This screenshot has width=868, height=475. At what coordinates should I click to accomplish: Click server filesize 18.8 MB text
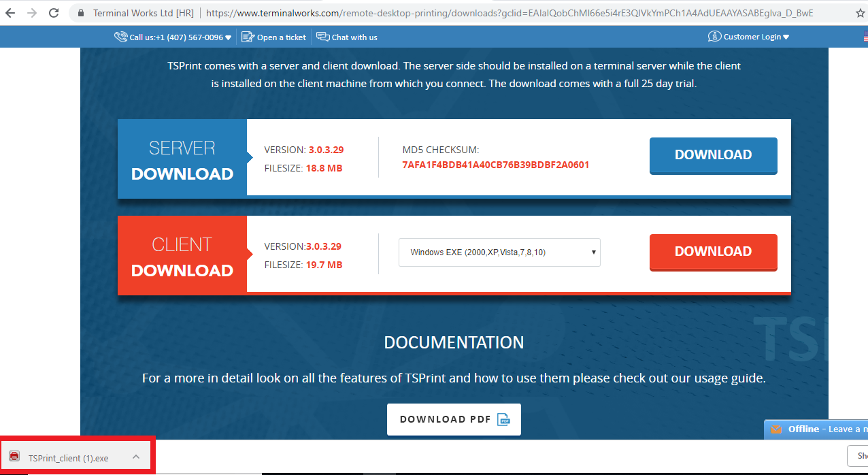tap(324, 168)
